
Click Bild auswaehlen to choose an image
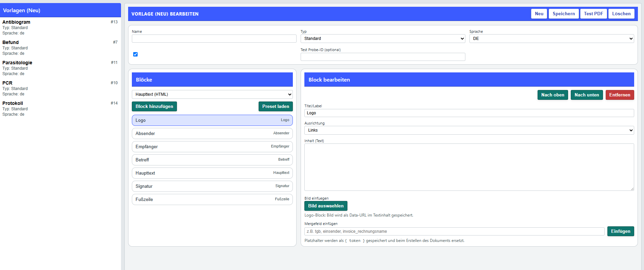click(326, 206)
